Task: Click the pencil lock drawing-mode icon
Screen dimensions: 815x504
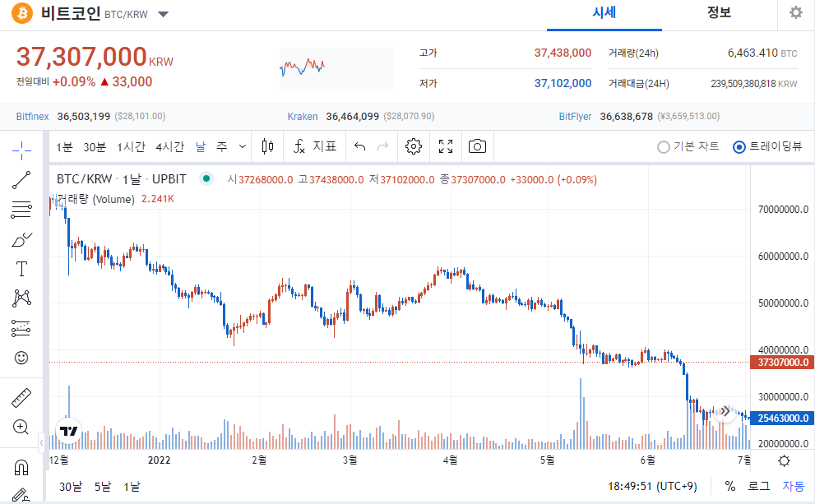Action: click(21, 495)
